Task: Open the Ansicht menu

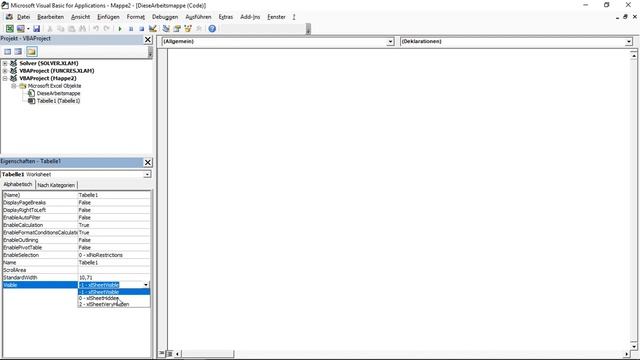Action: coord(80,17)
